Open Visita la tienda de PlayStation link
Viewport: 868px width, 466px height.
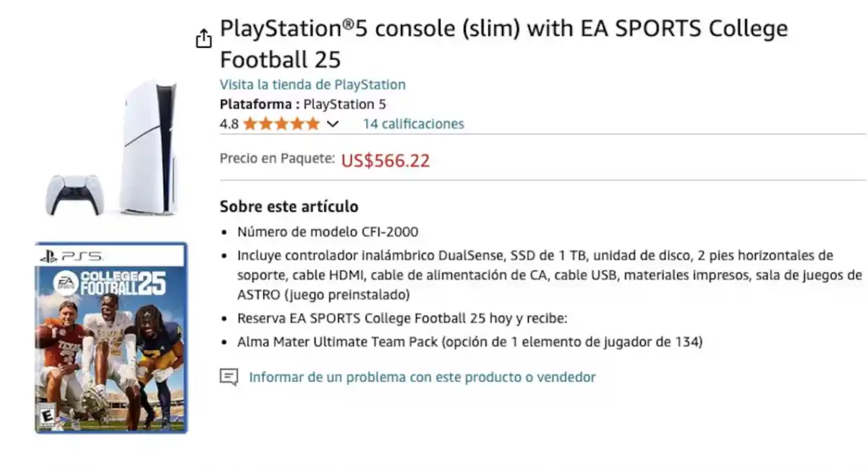coord(312,85)
